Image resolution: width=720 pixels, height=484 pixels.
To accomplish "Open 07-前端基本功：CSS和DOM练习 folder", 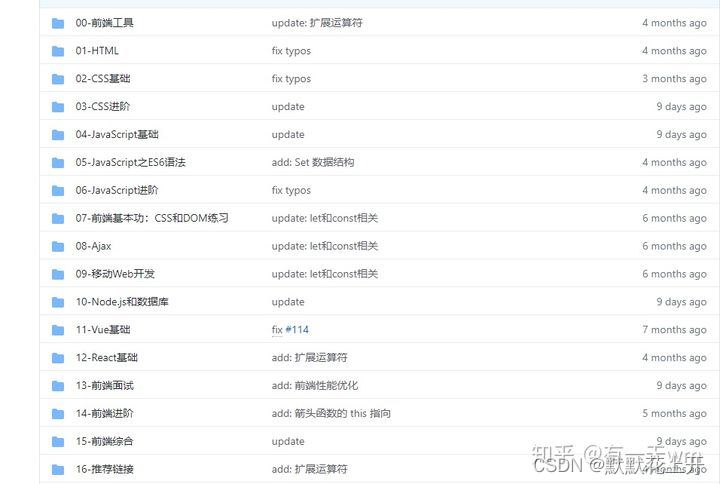I will 152,218.
